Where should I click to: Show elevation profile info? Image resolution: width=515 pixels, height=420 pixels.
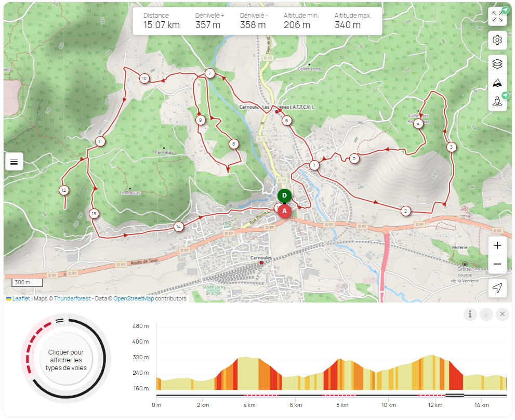tap(470, 314)
